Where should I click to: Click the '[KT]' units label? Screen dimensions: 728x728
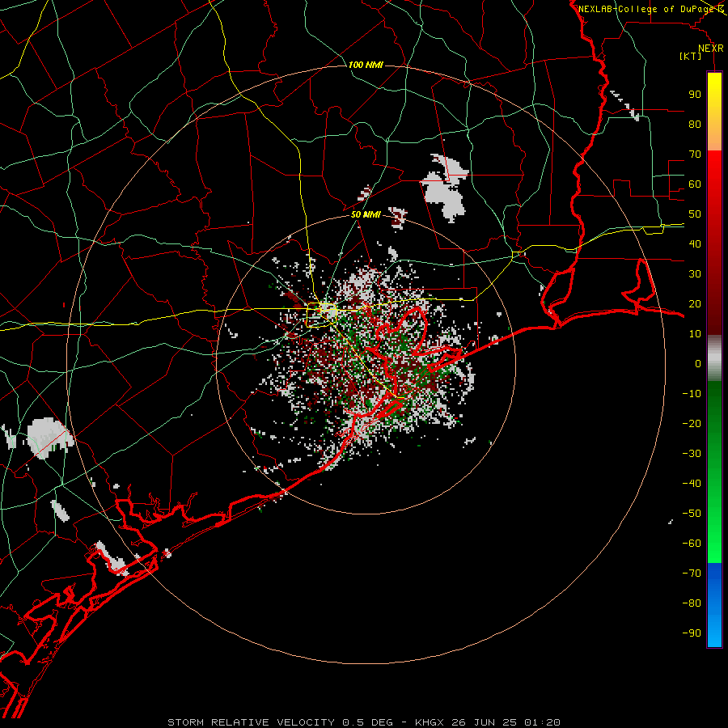click(x=691, y=56)
